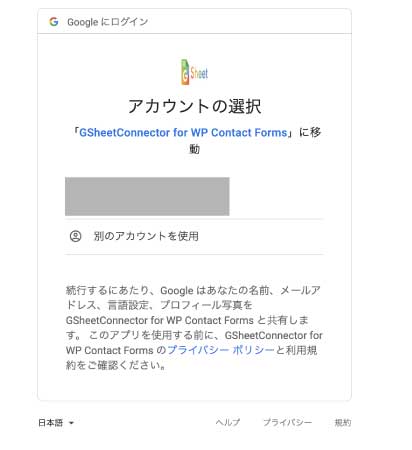This screenshot has height=450, width=412.
Task: Open the ヘルプ footer link
Action: click(x=228, y=422)
